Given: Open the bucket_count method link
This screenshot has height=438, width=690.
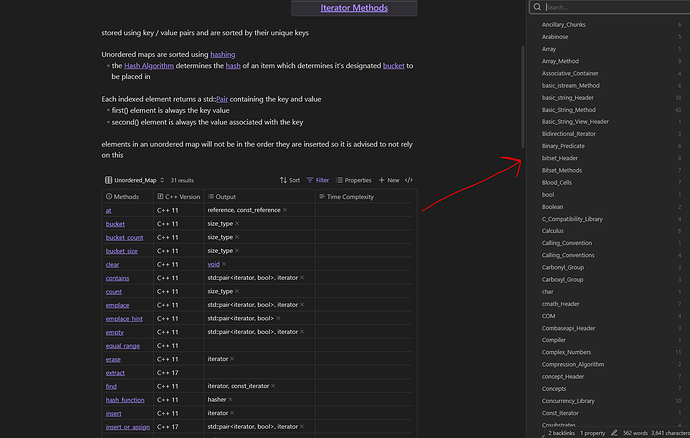Looking at the screenshot, I should [x=124, y=237].
